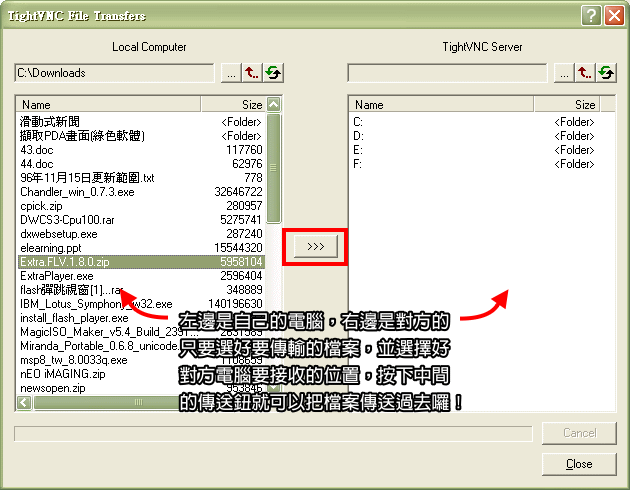Select the D: drive on server
630x490 pixels.
tap(474, 136)
